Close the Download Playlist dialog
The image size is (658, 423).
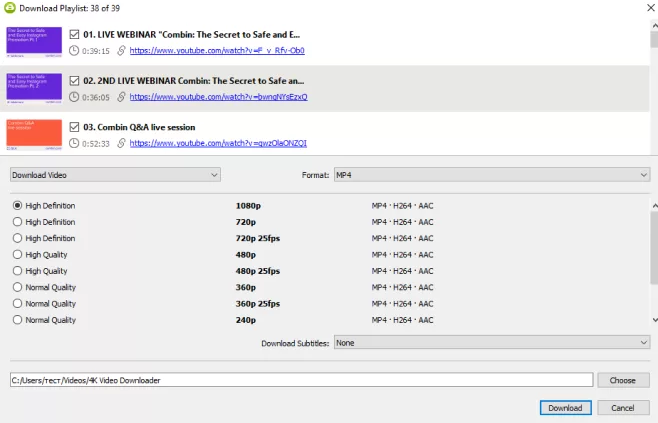click(x=651, y=8)
